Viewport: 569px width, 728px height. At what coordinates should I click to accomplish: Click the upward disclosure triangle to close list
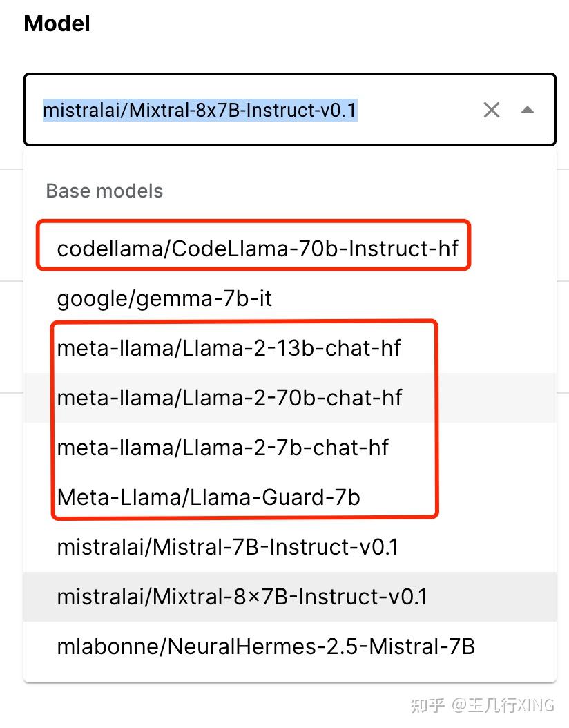pos(528,110)
